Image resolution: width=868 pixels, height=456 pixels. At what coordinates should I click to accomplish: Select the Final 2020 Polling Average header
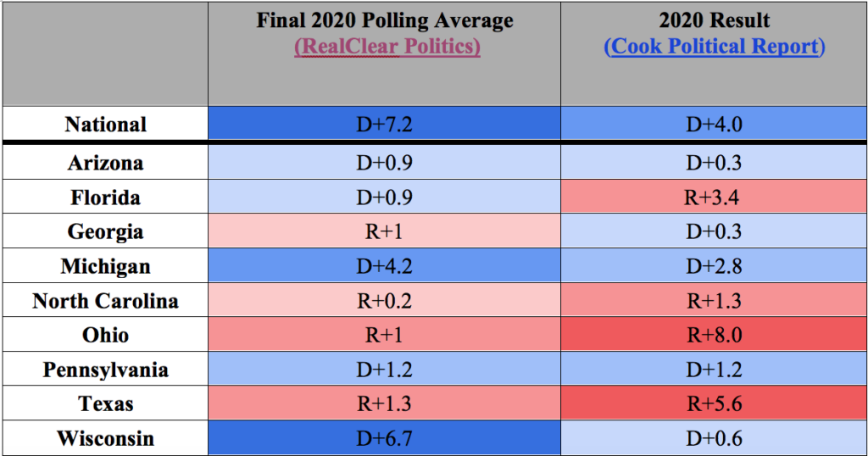pos(385,20)
